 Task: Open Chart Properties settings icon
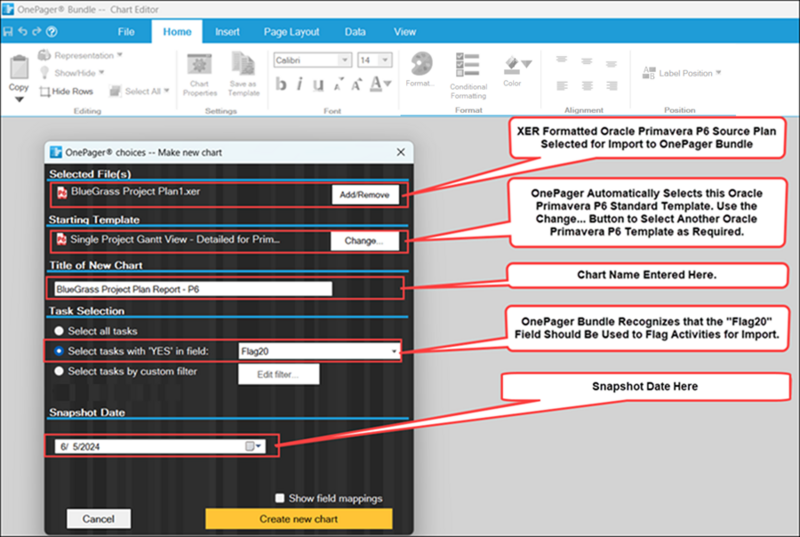[199, 65]
